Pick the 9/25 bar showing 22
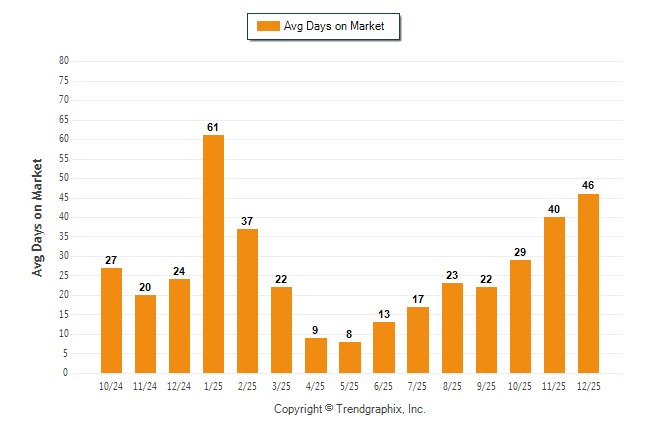The width and height of the screenshot is (646, 434). (x=486, y=330)
